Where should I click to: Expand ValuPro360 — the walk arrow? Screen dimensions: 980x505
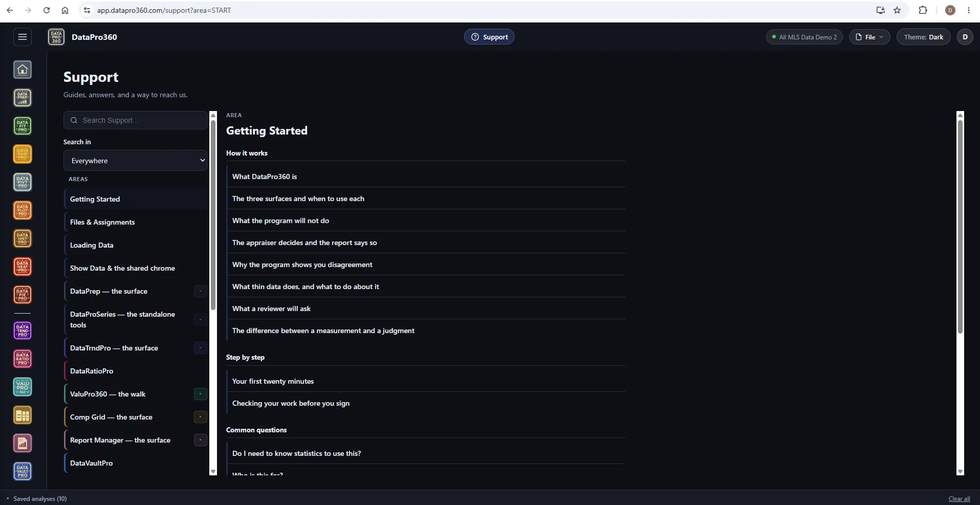201,394
